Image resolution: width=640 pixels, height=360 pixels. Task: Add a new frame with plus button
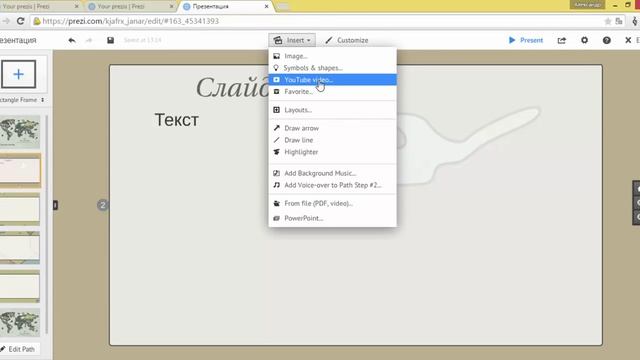19,74
